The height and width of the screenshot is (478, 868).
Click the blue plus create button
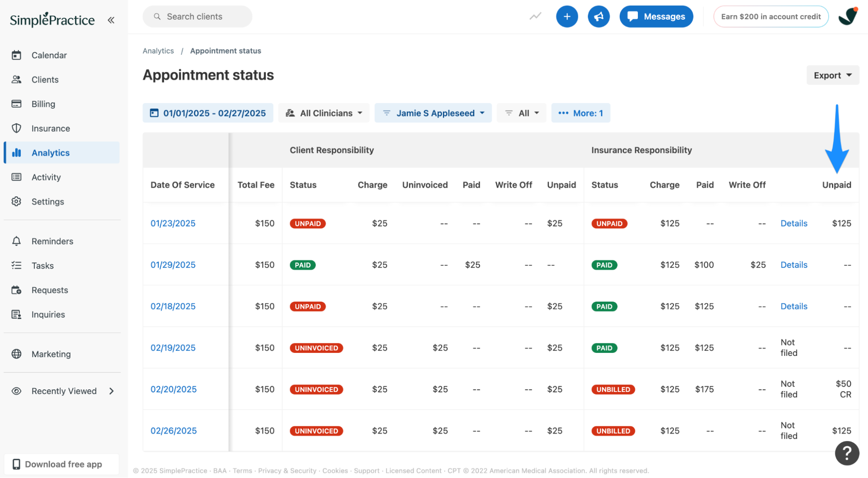567,17
